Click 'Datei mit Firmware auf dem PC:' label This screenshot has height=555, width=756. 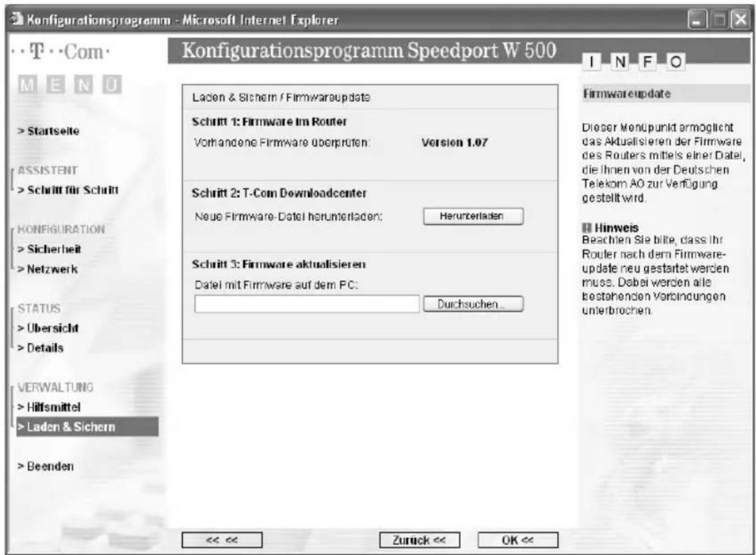point(276,285)
